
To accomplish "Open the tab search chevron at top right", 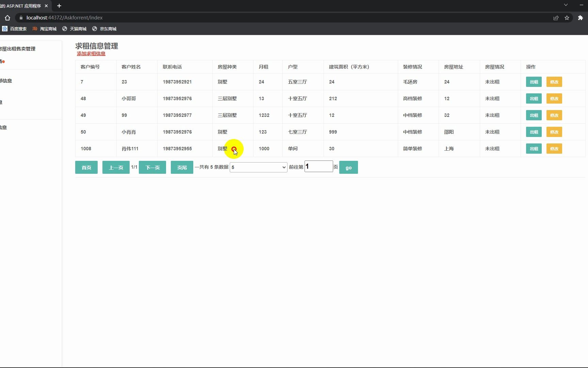I will (x=566, y=5).
